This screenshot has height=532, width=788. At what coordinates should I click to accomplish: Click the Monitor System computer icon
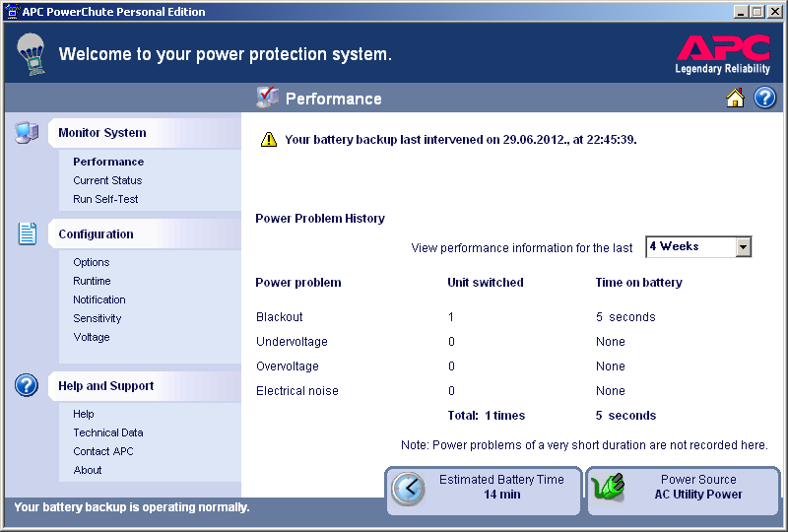coord(27,133)
